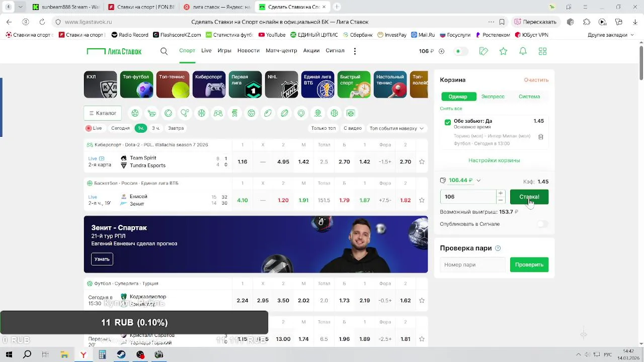Toggle the 'С видео' filter
This screenshot has height=362, width=644.
(x=353, y=128)
